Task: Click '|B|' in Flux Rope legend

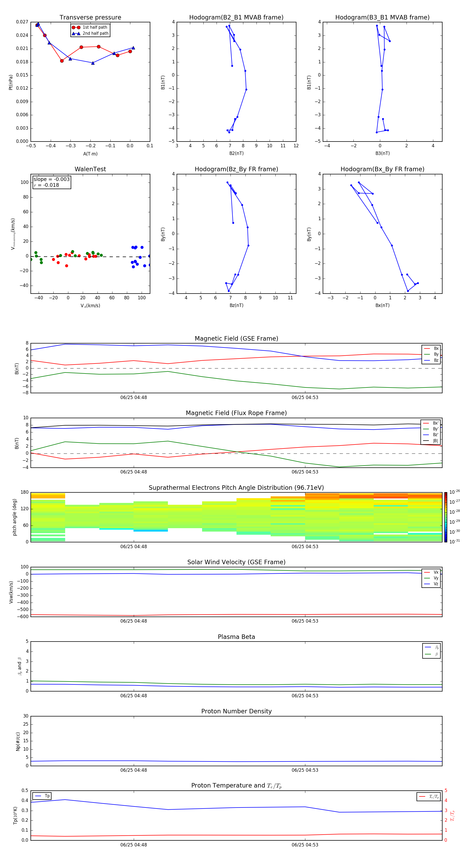Action: click(x=431, y=441)
